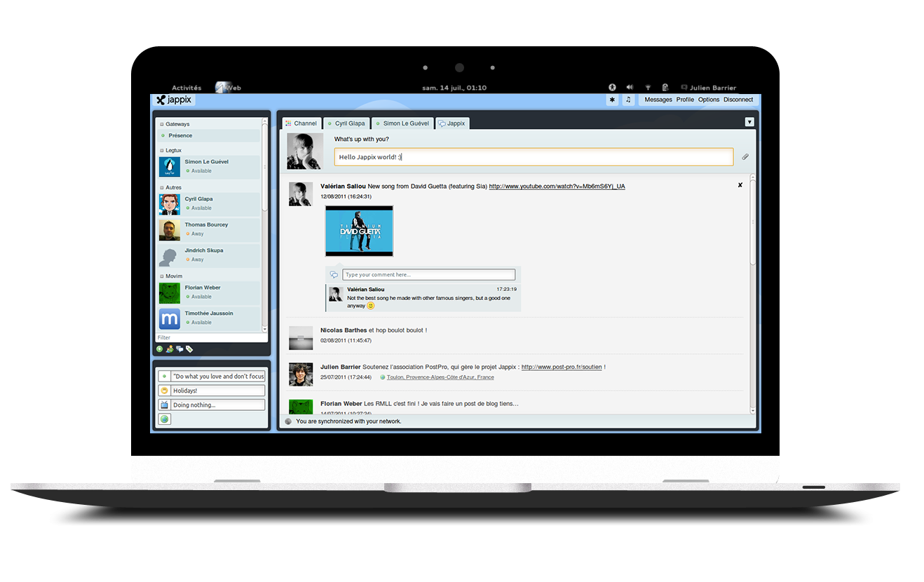
Task: Click the "Do what you love" status message field
Action: (x=218, y=377)
